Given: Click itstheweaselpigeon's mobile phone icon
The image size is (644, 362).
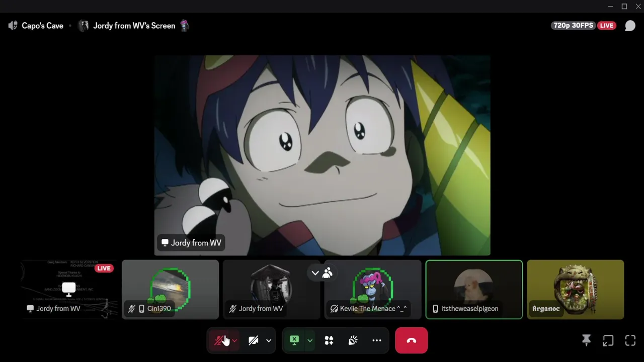Looking at the screenshot, I should [436, 309].
